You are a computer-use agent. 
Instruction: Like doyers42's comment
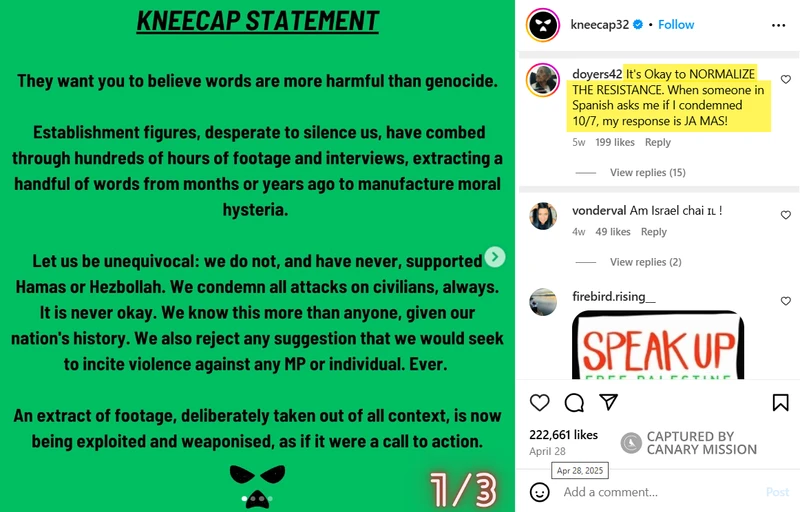coord(786,79)
